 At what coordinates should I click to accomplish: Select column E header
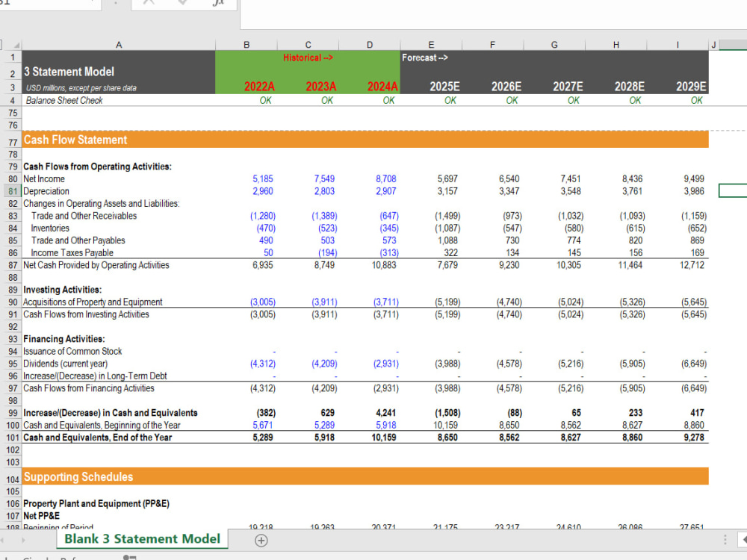point(431,45)
